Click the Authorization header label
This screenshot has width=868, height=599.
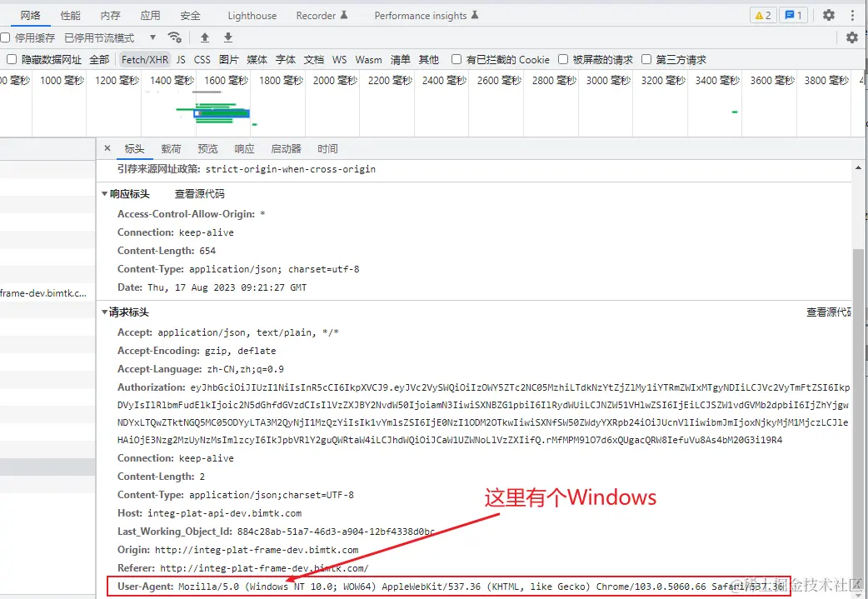coord(151,387)
